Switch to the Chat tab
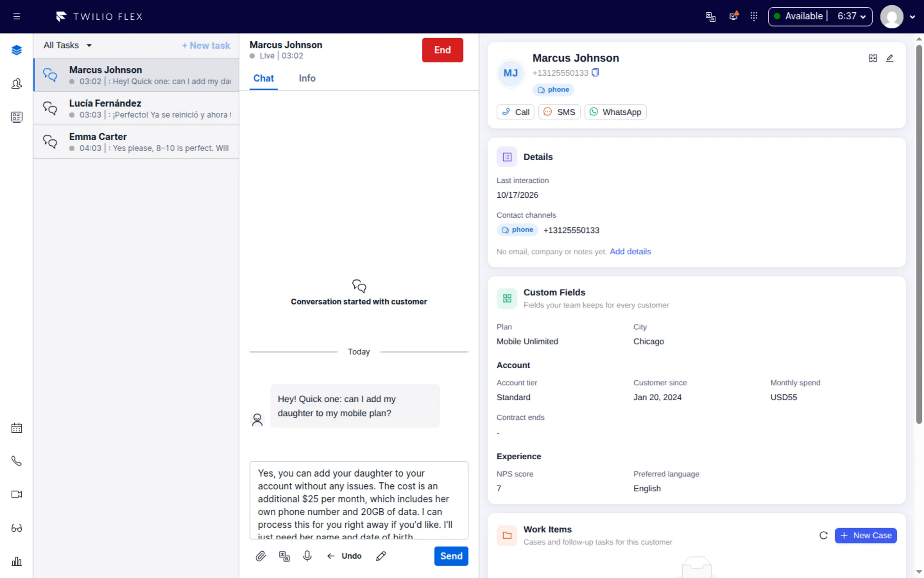Viewport: 924px width, 578px height. tap(264, 78)
